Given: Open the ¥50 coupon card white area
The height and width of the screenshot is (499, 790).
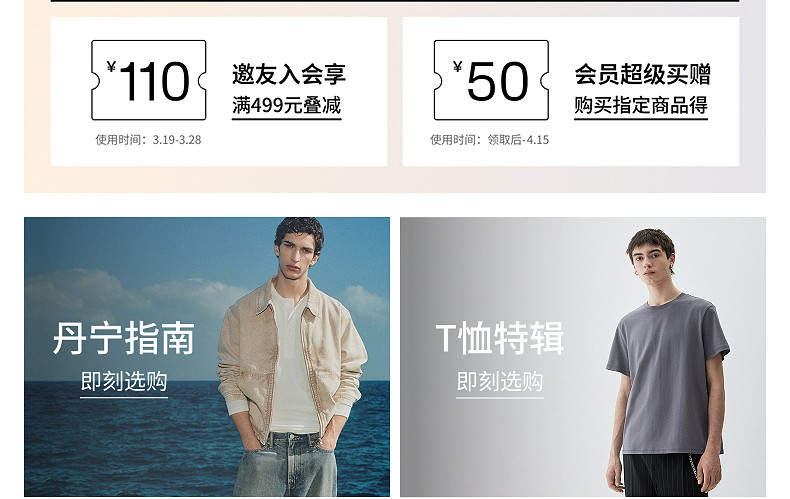Looking at the screenshot, I should pos(571,92).
